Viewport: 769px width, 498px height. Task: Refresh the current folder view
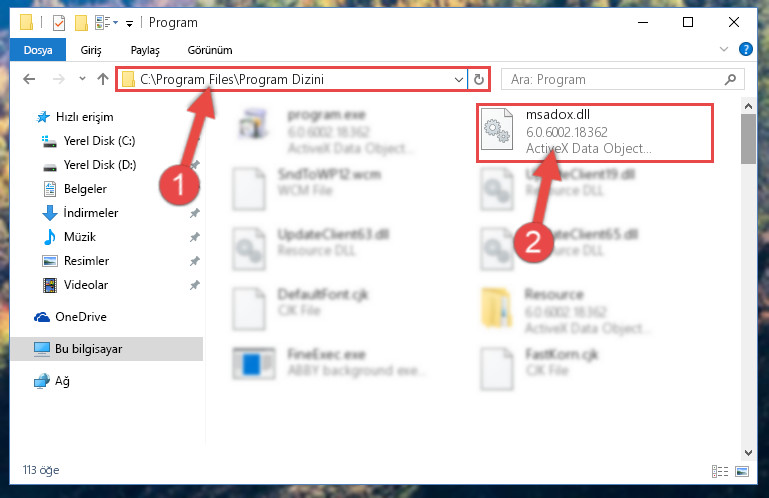[x=479, y=79]
